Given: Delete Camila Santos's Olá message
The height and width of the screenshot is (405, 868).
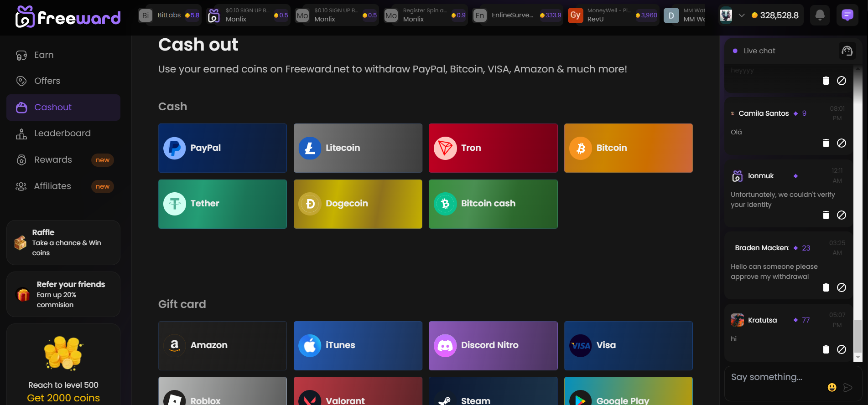Looking at the screenshot, I should pyautogui.click(x=826, y=143).
